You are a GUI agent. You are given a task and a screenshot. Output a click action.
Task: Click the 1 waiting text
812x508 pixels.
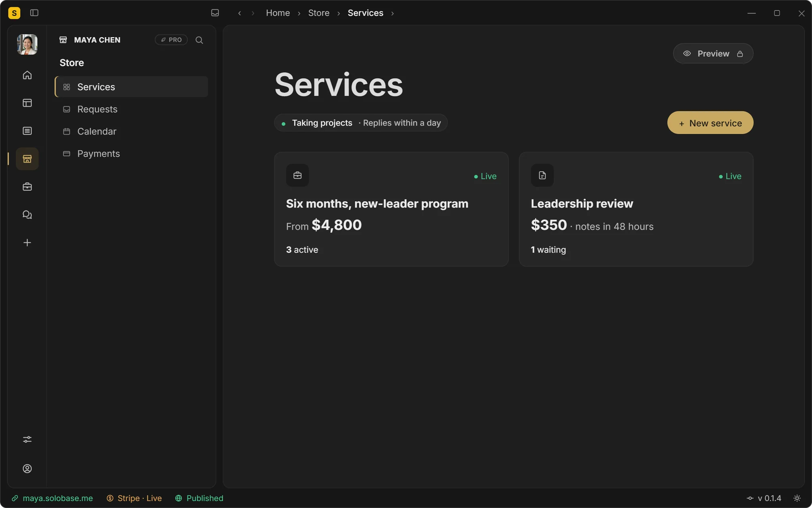pos(548,250)
